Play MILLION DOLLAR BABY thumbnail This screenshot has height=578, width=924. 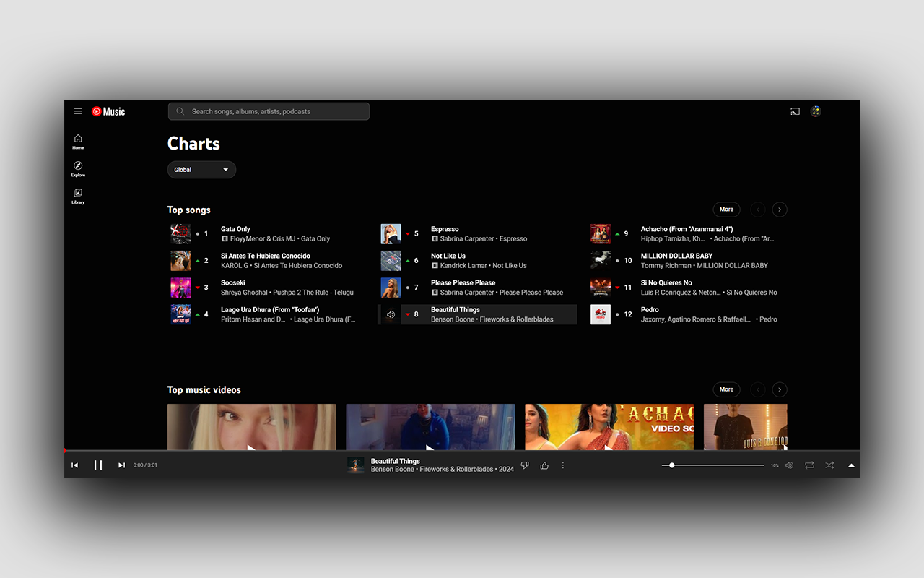(x=601, y=261)
